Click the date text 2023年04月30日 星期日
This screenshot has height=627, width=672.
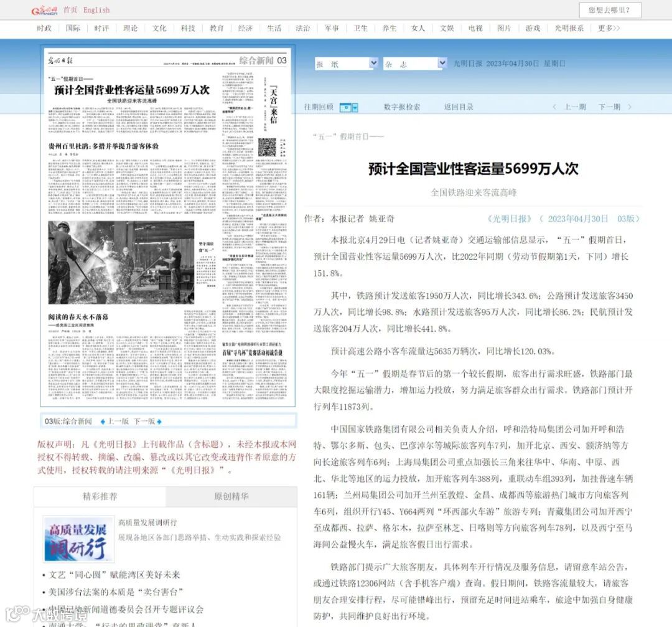tap(525, 64)
